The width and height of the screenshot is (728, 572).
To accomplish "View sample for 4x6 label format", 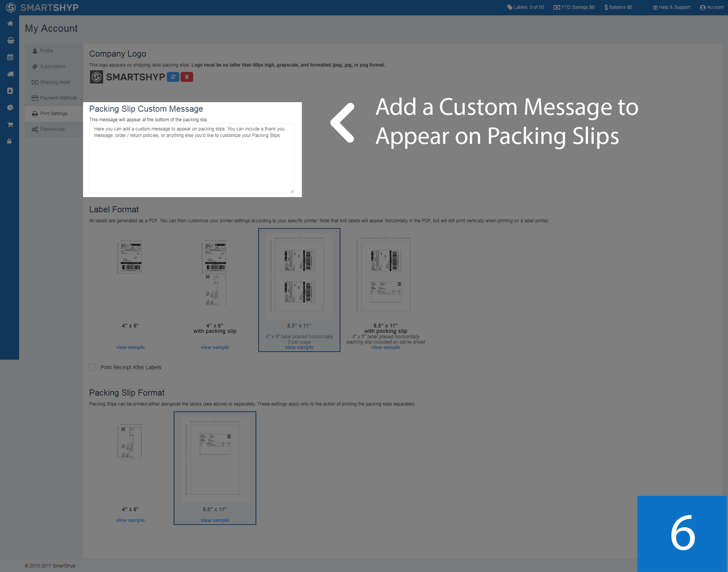I will (x=130, y=347).
